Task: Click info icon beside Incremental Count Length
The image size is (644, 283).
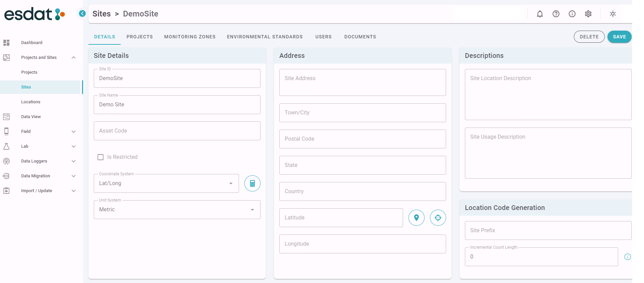Action: click(x=628, y=257)
